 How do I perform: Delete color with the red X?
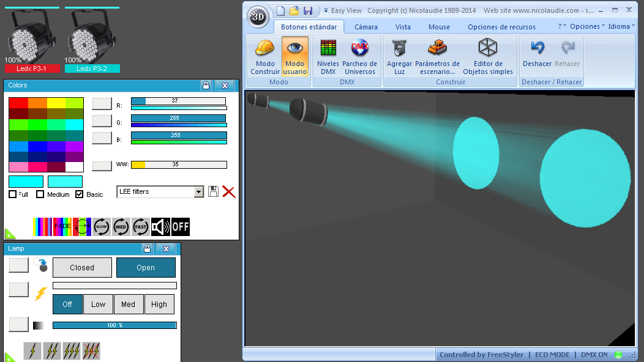click(x=229, y=191)
